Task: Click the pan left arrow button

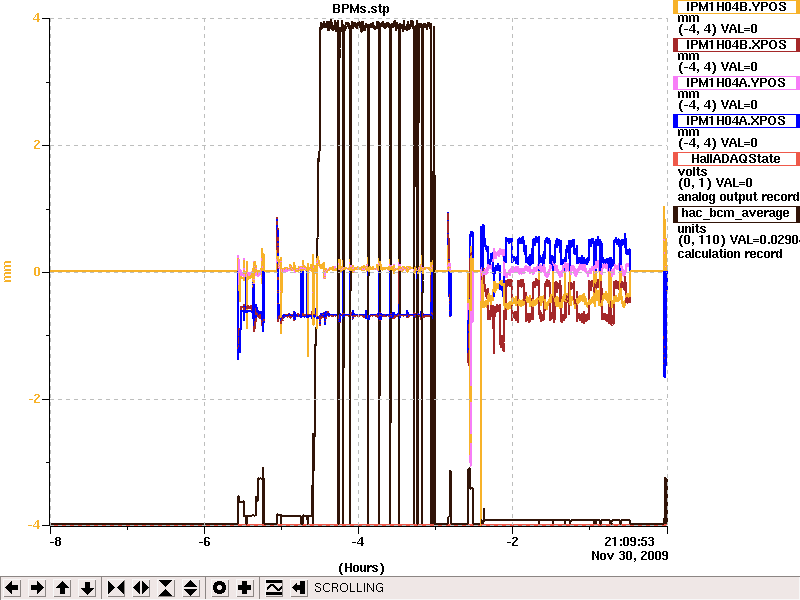Action: click(12, 588)
